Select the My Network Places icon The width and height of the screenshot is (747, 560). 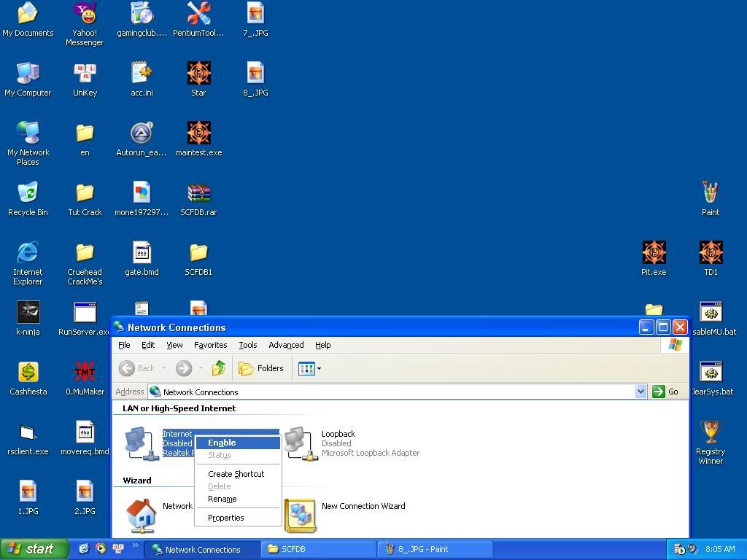tap(28, 144)
